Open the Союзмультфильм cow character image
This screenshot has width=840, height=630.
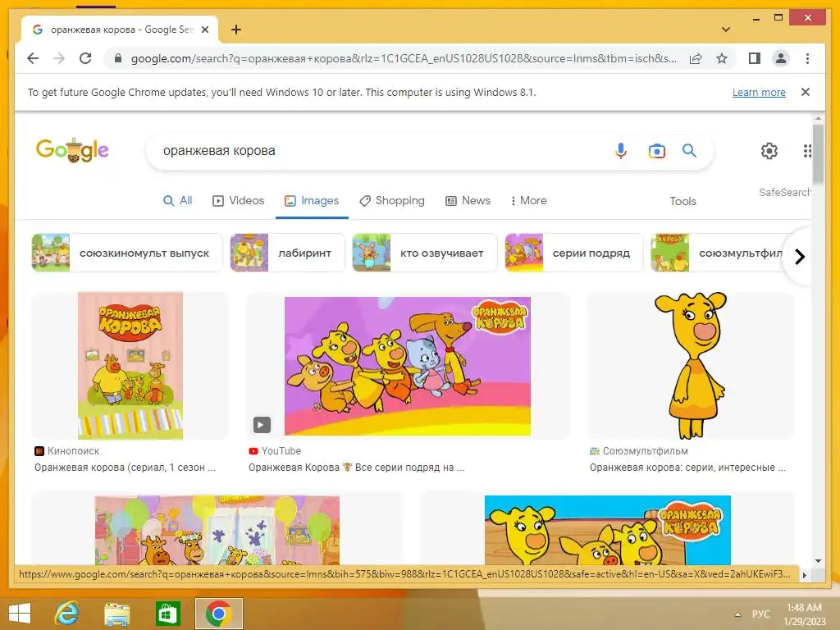691,366
